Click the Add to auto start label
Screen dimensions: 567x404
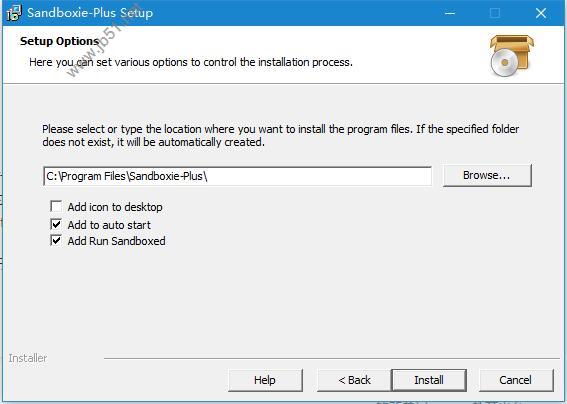pos(109,225)
